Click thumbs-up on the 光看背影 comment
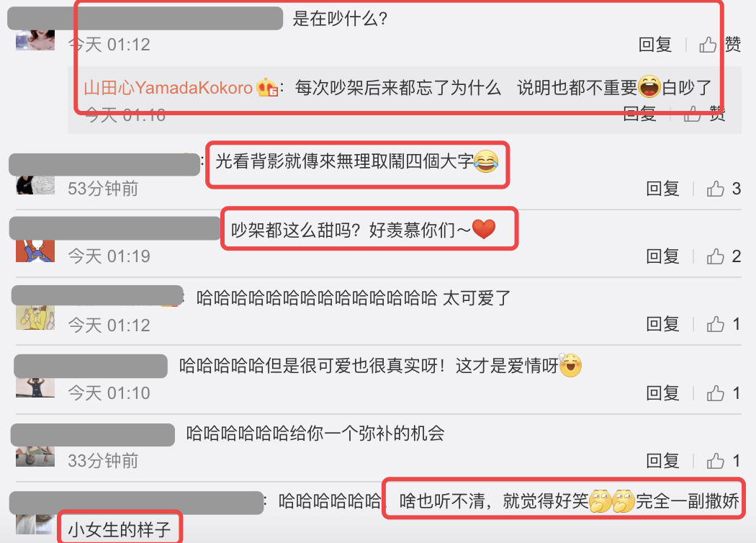Screen dimensions: 756x543 (723, 189)
